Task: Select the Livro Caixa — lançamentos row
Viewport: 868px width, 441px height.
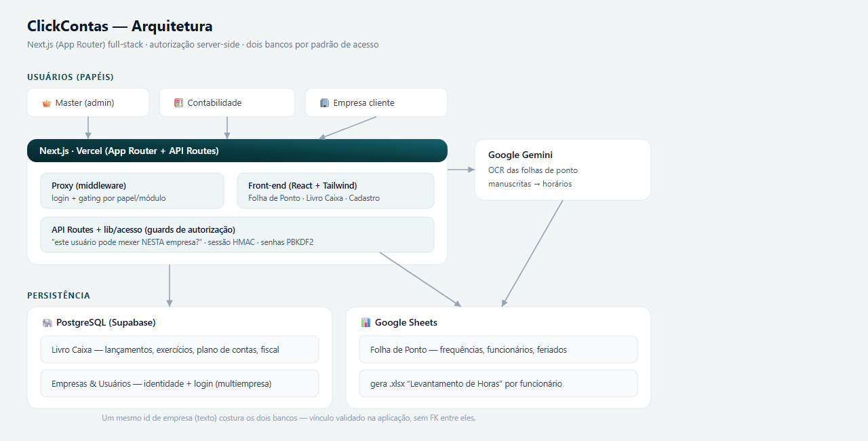Action: point(180,349)
